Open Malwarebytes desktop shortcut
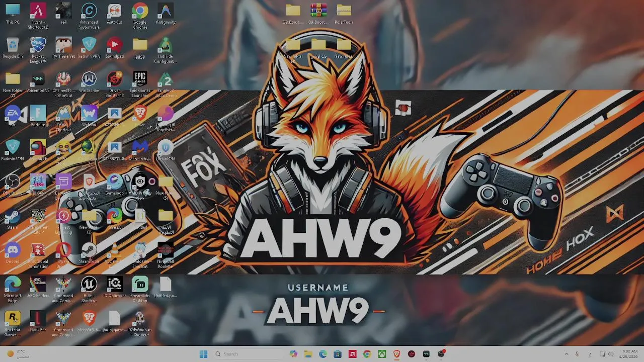 (x=140, y=151)
